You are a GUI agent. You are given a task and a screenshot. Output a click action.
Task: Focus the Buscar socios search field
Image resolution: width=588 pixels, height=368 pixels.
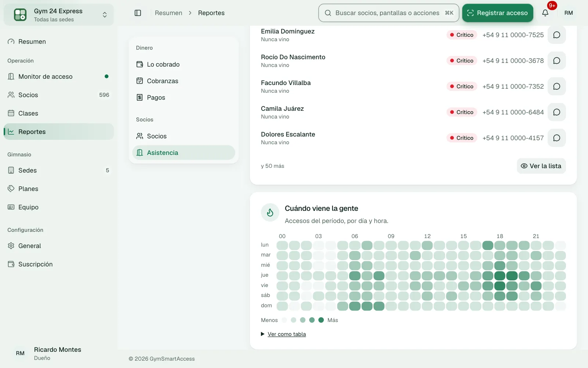tap(389, 13)
